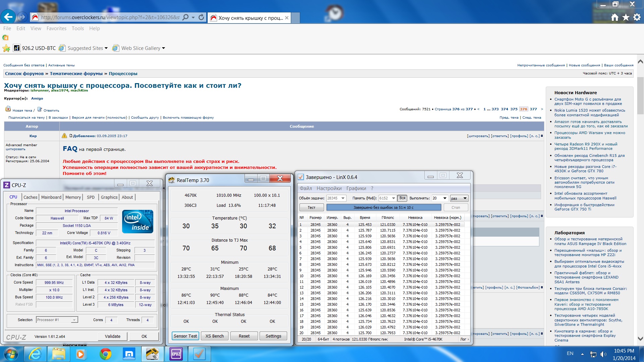644x362 pixels.
Task: Click Add to Favorites bar star icon
Action: point(6,48)
